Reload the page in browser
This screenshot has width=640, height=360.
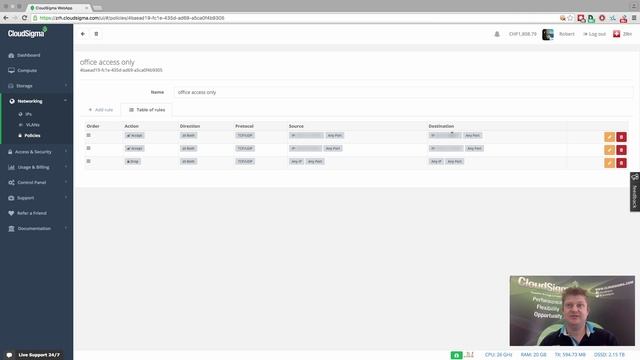(x=24, y=18)
